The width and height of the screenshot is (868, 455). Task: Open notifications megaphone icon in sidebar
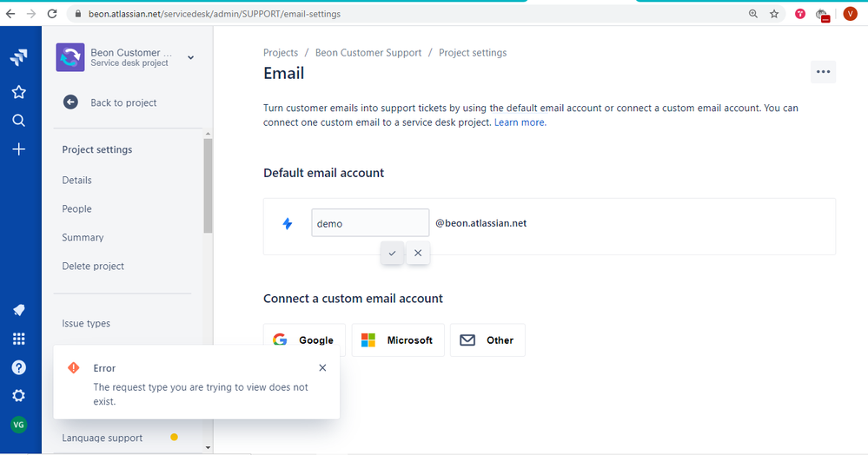tap(19, 310)
